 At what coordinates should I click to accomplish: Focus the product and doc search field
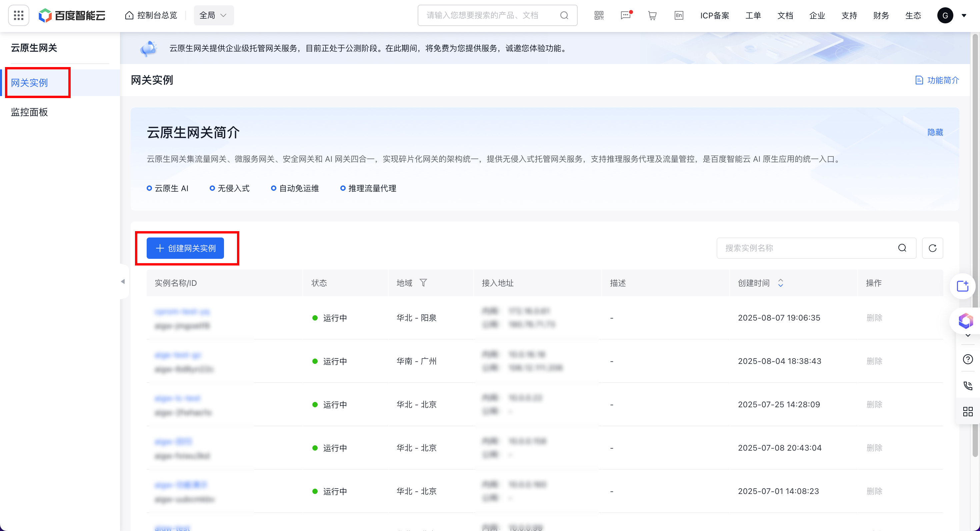(497, 15)
